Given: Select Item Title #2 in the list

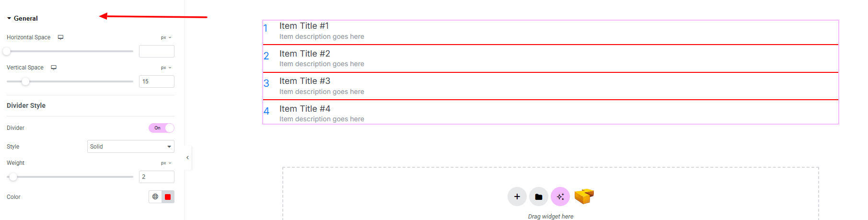Looking at the screenshot, I should tap(305, 54).
